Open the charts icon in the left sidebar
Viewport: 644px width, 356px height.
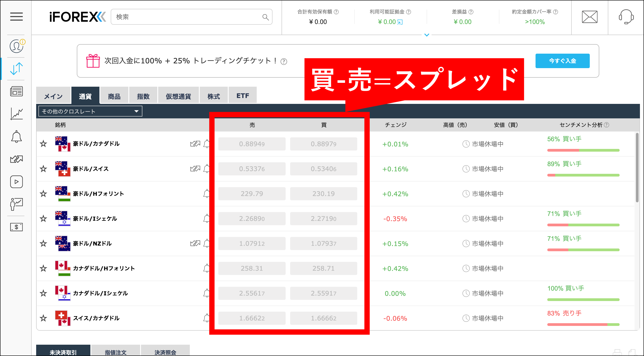click(16, 113)
